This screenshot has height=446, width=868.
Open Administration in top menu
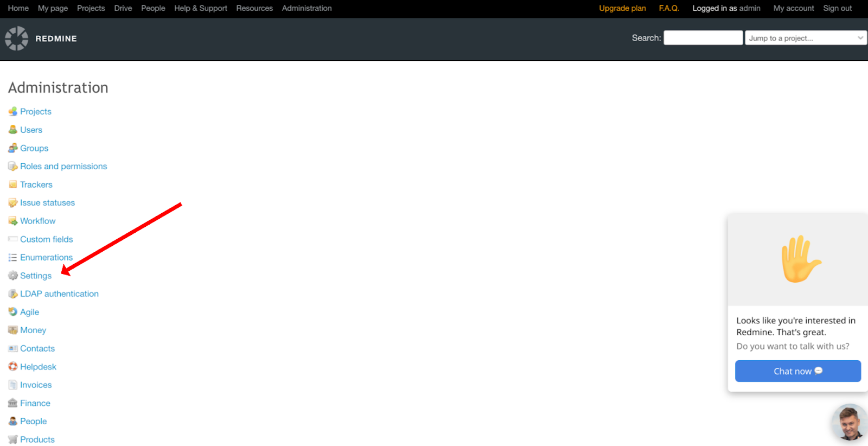[x=307, y=8]
